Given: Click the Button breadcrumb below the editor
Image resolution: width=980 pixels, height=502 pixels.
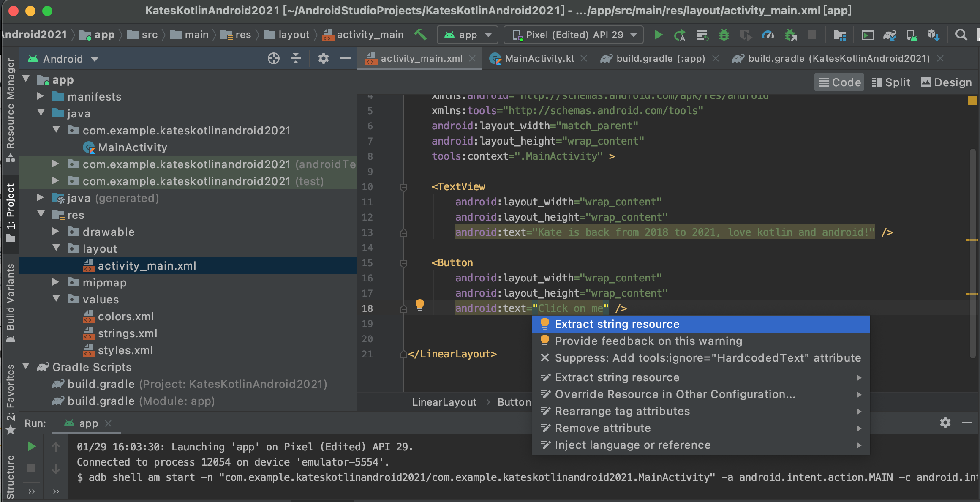Looking at the screenshot, I should click(514, 402).
